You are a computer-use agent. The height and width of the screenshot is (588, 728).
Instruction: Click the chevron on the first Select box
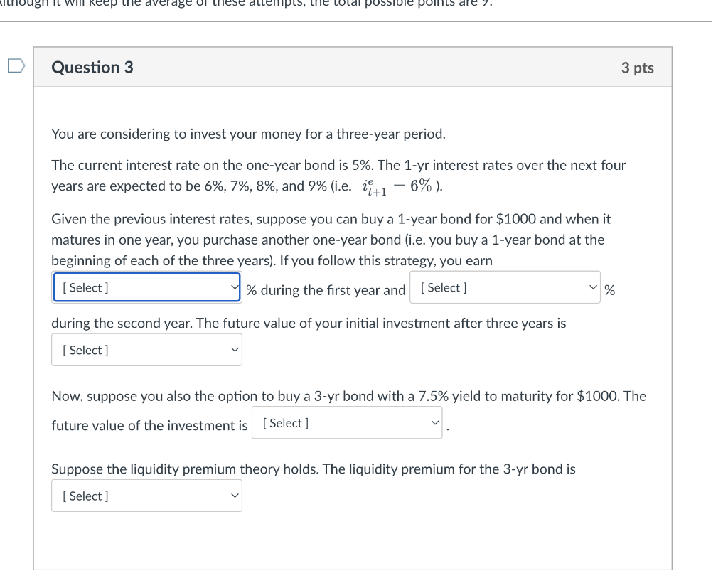[233, 287]
